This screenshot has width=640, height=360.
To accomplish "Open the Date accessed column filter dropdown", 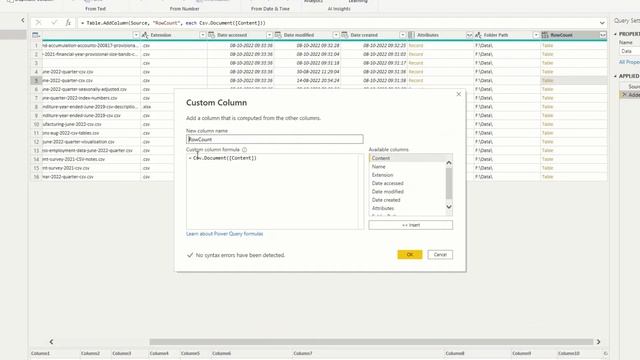I will click(269, 35).
